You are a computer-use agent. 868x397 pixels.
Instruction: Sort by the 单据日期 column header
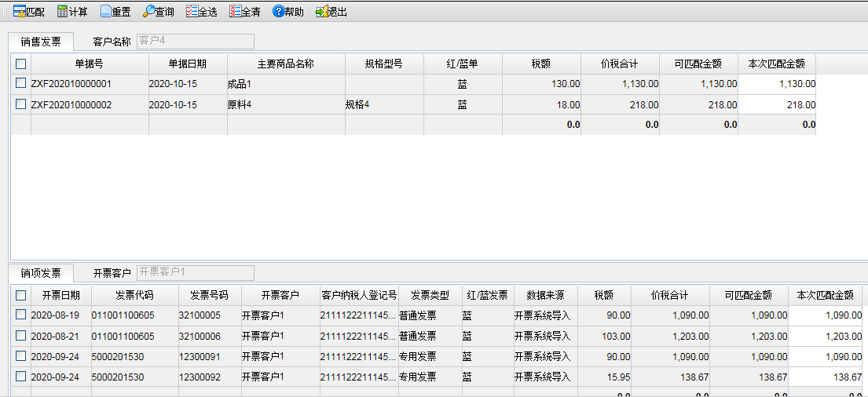(188, 64)
